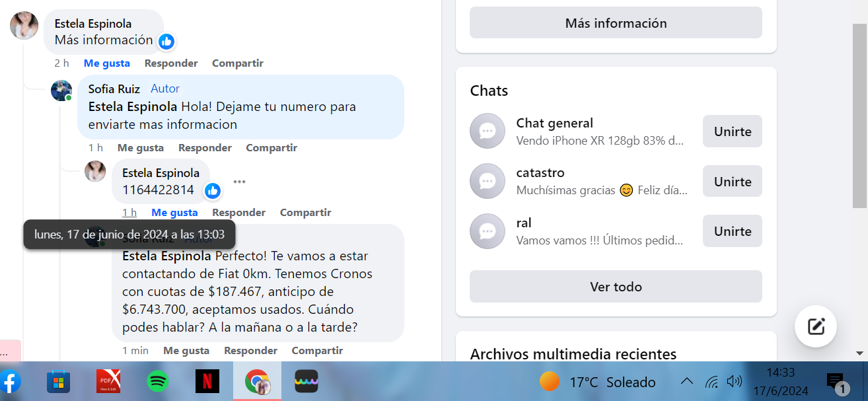Image resolution: width=868 pixels, height=401 pixels.
Task: Open Sofia Ruiz name link
Action: (x=114, y=89)
